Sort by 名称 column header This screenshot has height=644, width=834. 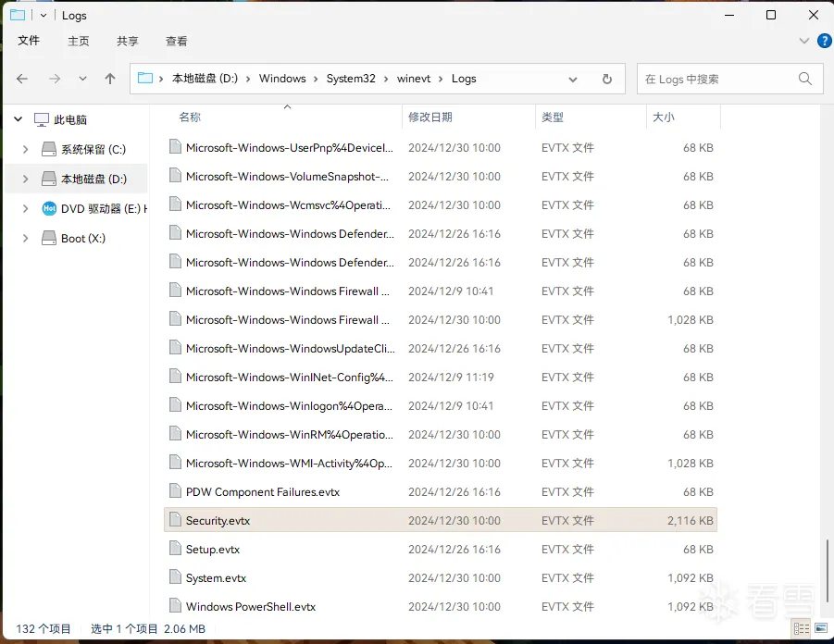(190, 117)
